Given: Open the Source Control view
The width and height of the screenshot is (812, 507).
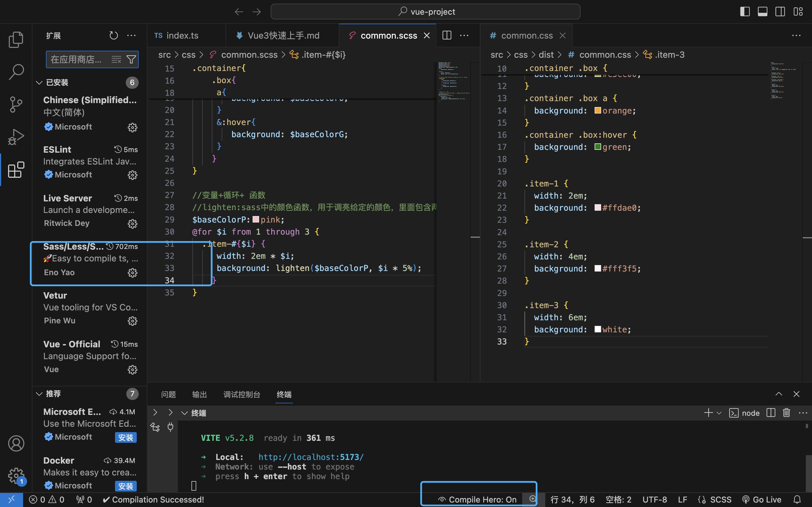Looking at the screenshot, I should click(16, 104).
